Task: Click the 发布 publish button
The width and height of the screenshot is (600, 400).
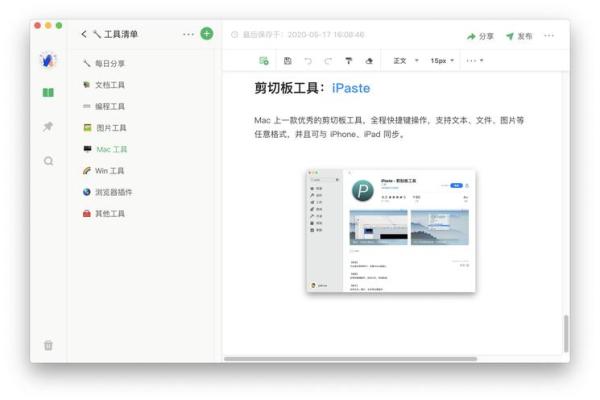Action: 518,36
